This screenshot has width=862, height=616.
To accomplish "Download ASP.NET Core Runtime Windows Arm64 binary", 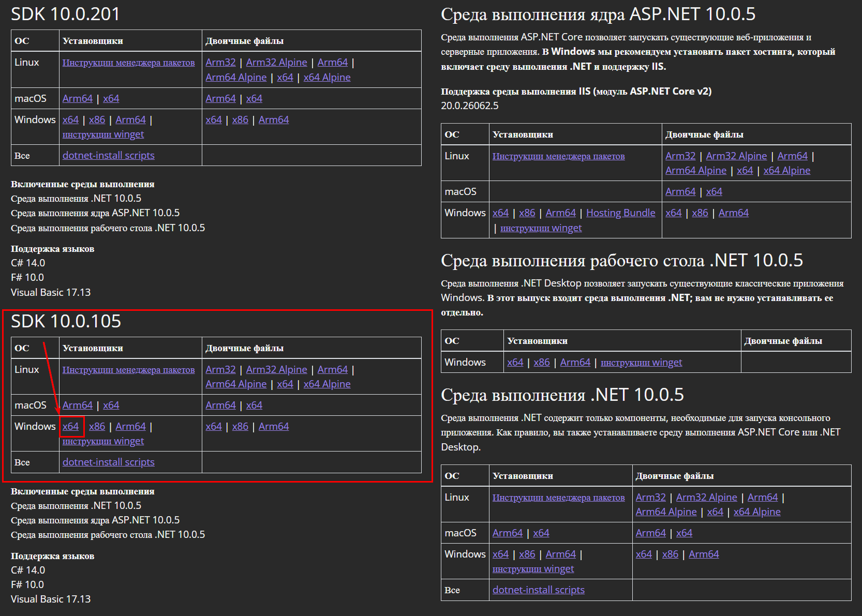I will click(x=733, y=213).
